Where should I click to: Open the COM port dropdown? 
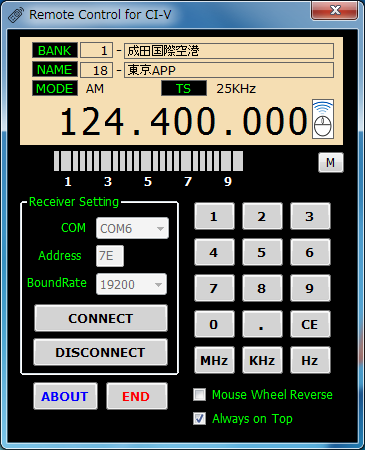click(132, 228)
